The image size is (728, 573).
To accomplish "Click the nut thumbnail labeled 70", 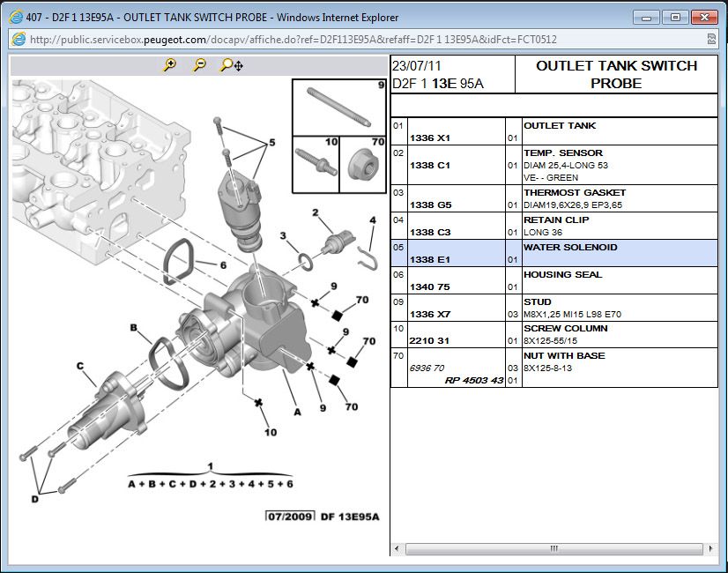I will tap(363, 164).
